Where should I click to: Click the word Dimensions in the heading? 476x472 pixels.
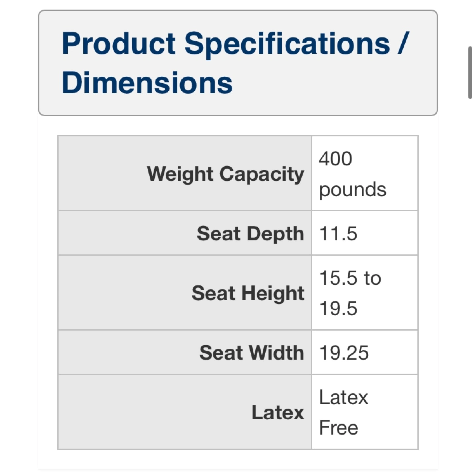147,83
